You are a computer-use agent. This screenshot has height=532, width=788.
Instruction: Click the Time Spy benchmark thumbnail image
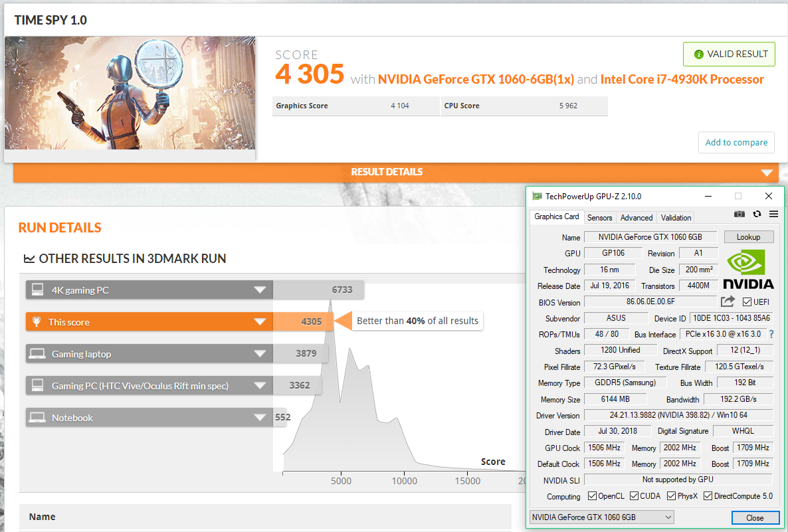tap(130, 93)
